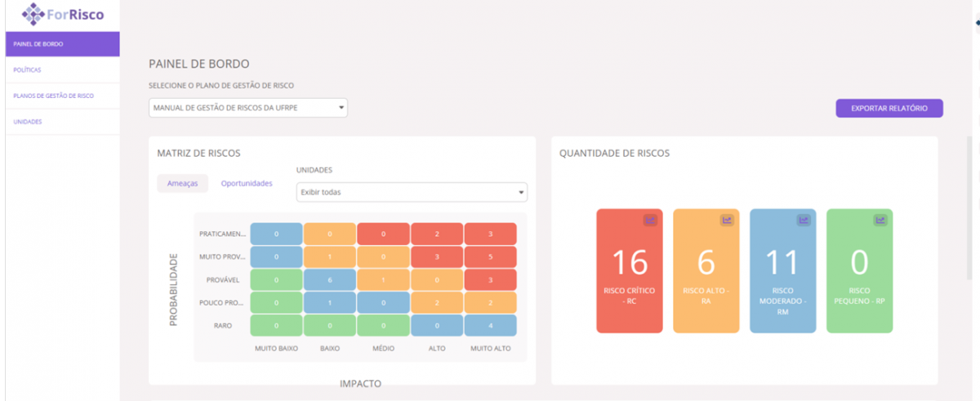Open Políticas from the sidebar
Screen dimensions: 980x401
(60, 70)
